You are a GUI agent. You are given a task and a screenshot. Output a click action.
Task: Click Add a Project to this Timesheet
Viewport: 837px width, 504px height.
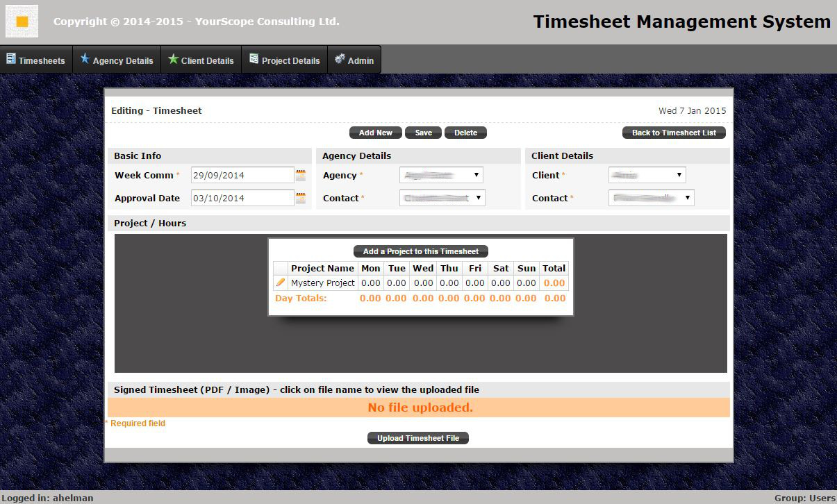pos(421,251)
